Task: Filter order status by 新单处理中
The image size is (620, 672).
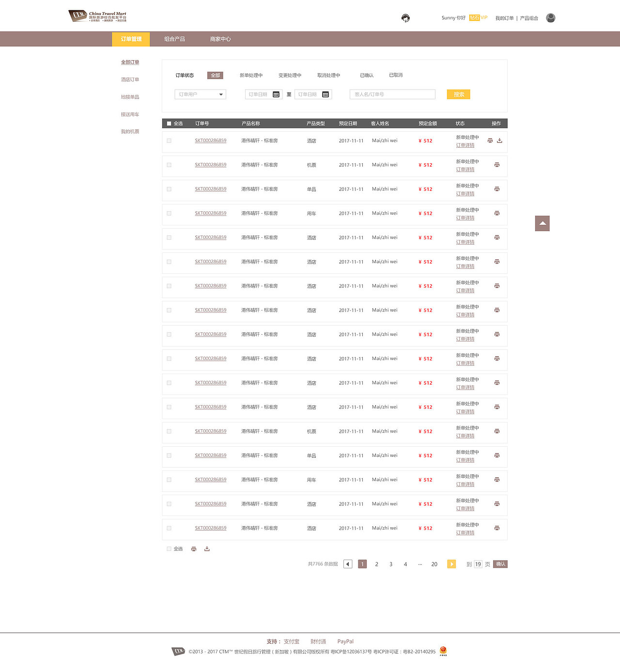Action: (251, 75)
